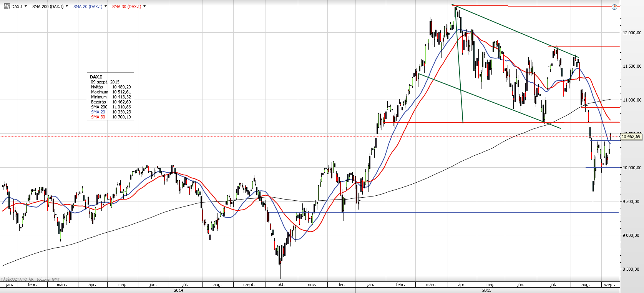Click the TÁJÉKOZTATÓ ÁR note
This screenshot has width=644, height=293.
[x=17, y=280]
